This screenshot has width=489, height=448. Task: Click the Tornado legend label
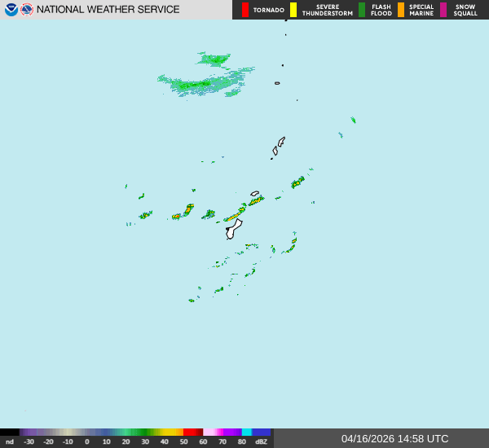click(x=269, y=11)
